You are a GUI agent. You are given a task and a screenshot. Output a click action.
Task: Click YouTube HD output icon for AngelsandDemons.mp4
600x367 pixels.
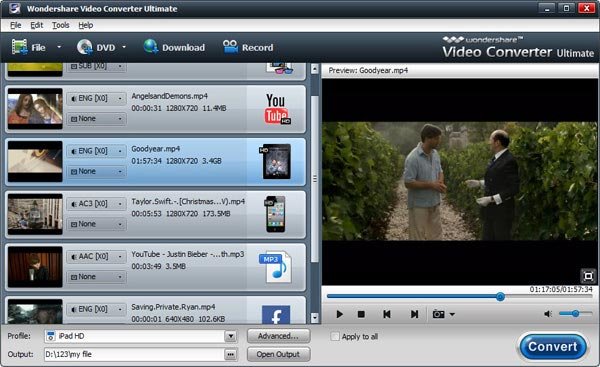[277, 109]
